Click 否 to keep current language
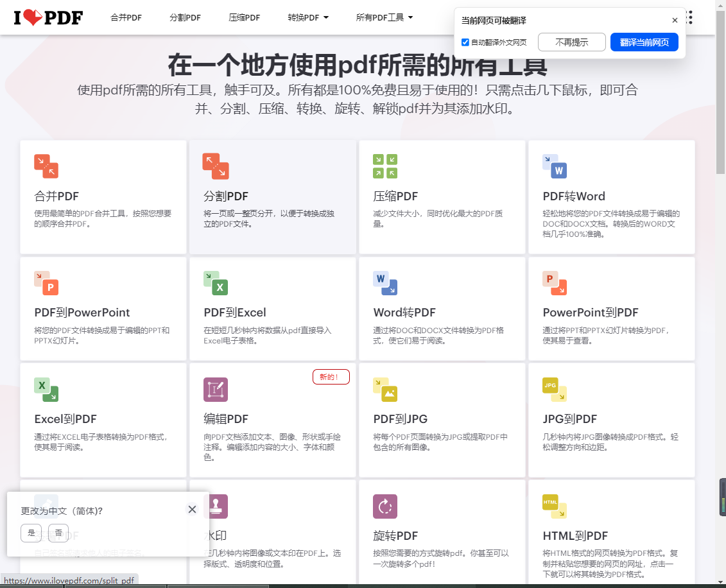This screenshot has height=588, width=726. pos(58,533)
